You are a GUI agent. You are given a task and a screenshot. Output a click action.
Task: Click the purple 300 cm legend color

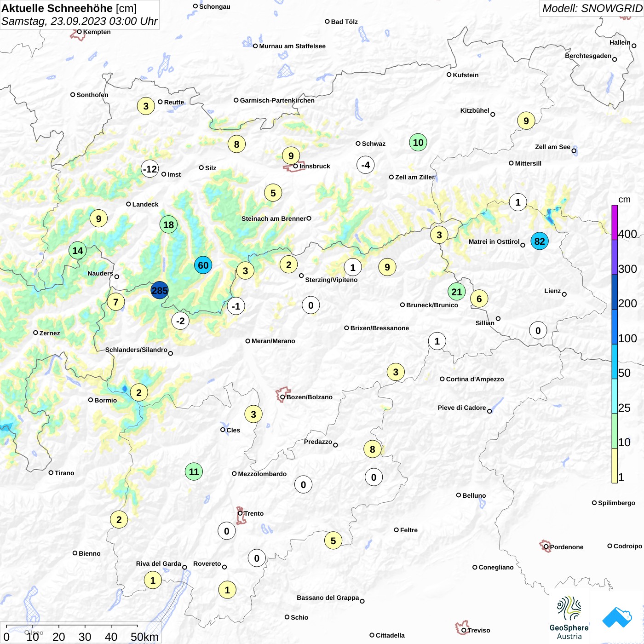point(614,258)
